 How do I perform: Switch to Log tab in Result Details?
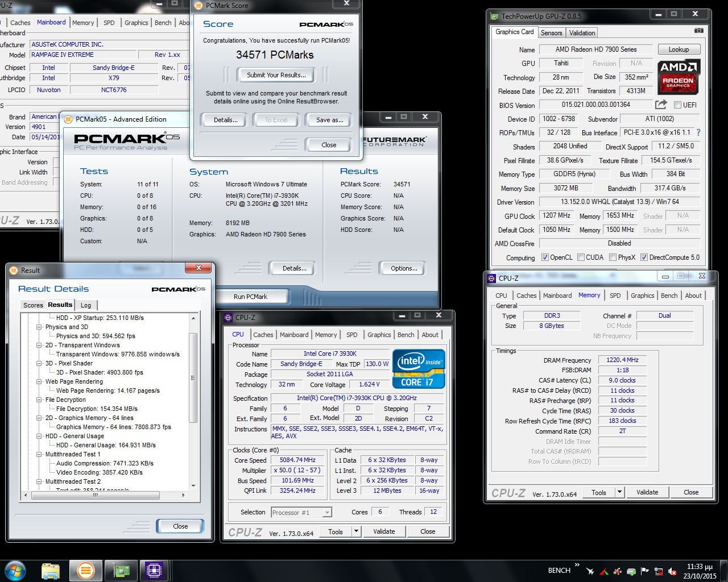tap(86, 305)
